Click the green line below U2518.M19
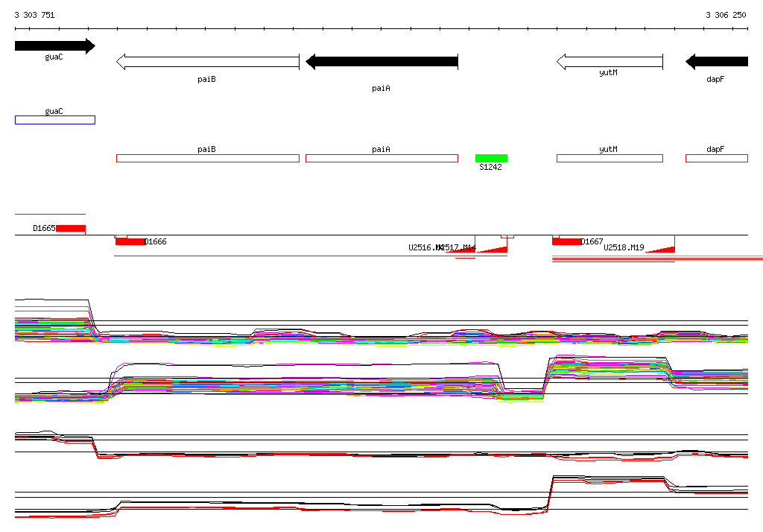The width and height of the screenshot is (763, 532). 657,256
